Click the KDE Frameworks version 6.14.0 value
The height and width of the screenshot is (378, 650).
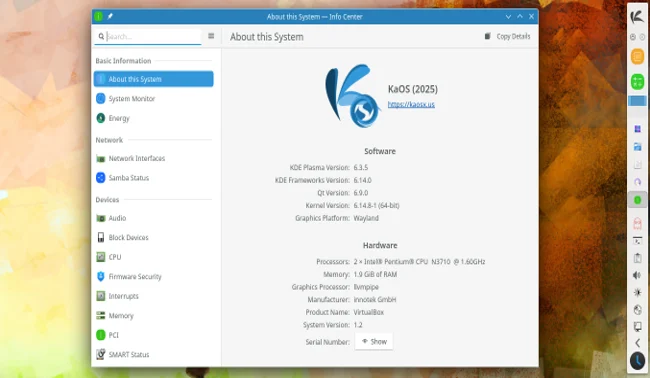[x=362, y=180]
